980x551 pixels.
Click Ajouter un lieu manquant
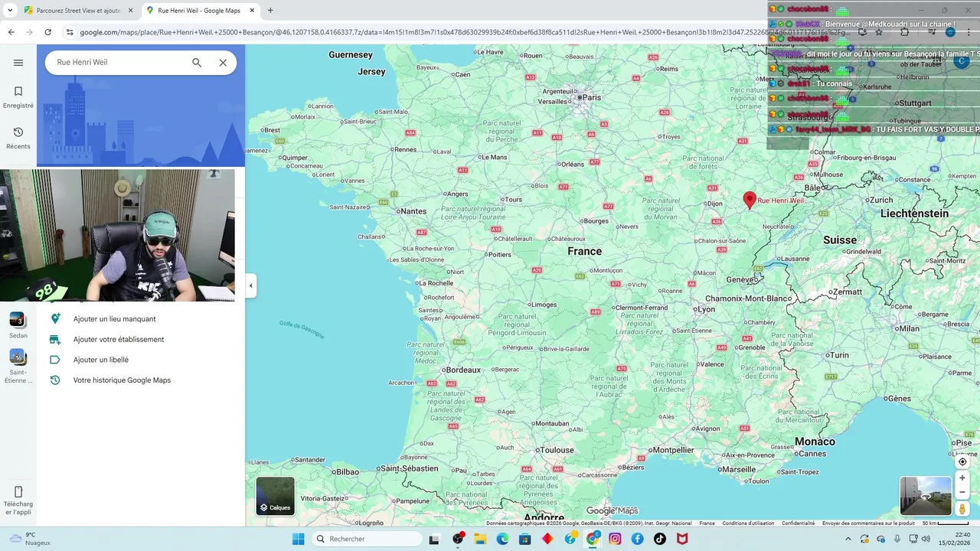tap(114, 319)
